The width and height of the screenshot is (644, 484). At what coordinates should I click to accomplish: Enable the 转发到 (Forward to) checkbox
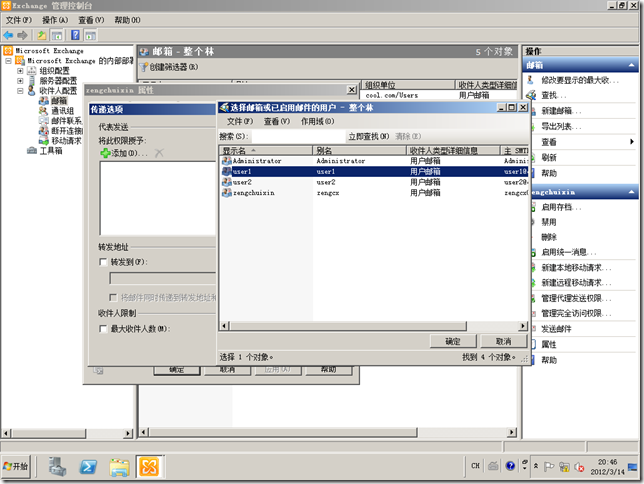tap(103, 262)
